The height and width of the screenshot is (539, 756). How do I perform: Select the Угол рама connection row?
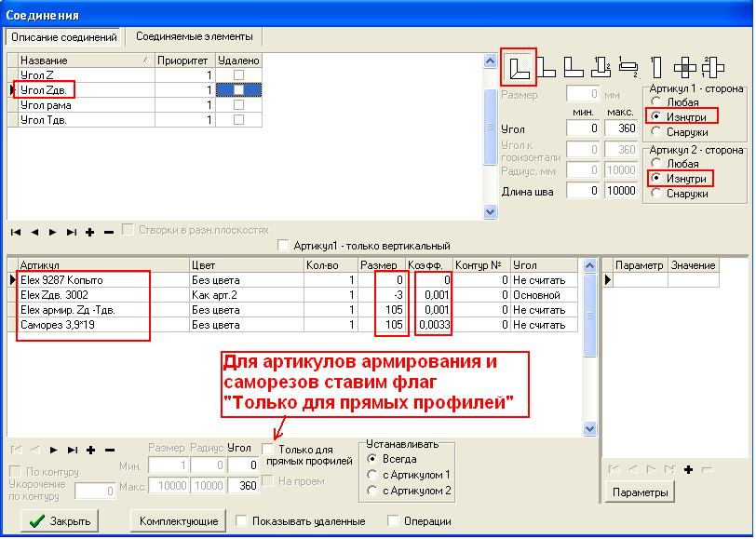coord(135,104)
